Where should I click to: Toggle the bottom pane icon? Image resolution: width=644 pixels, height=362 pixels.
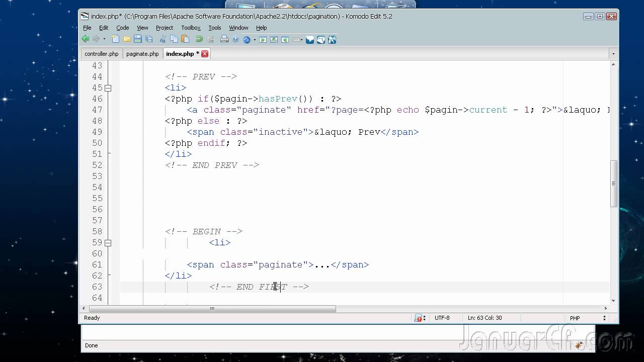[274, 40]
